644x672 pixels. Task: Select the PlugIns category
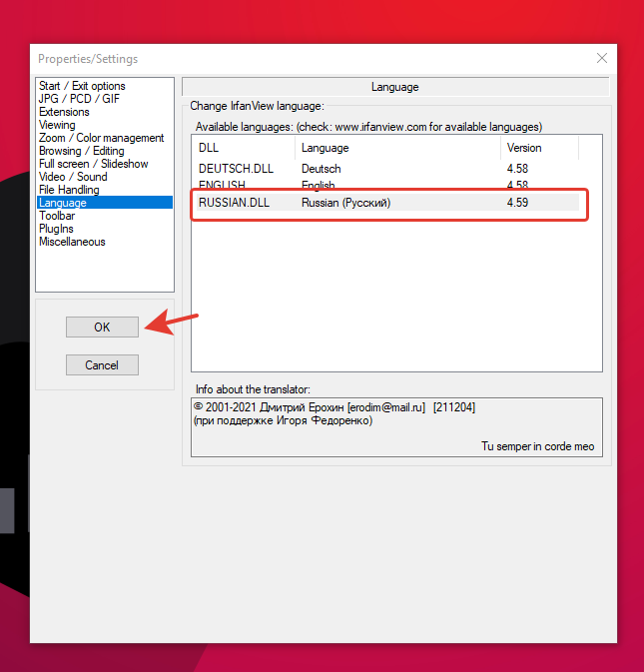(56, 229)
